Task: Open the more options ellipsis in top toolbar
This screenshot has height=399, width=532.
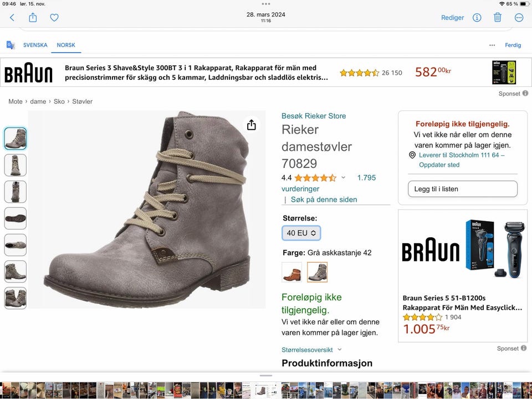Action: pos(519,18)
